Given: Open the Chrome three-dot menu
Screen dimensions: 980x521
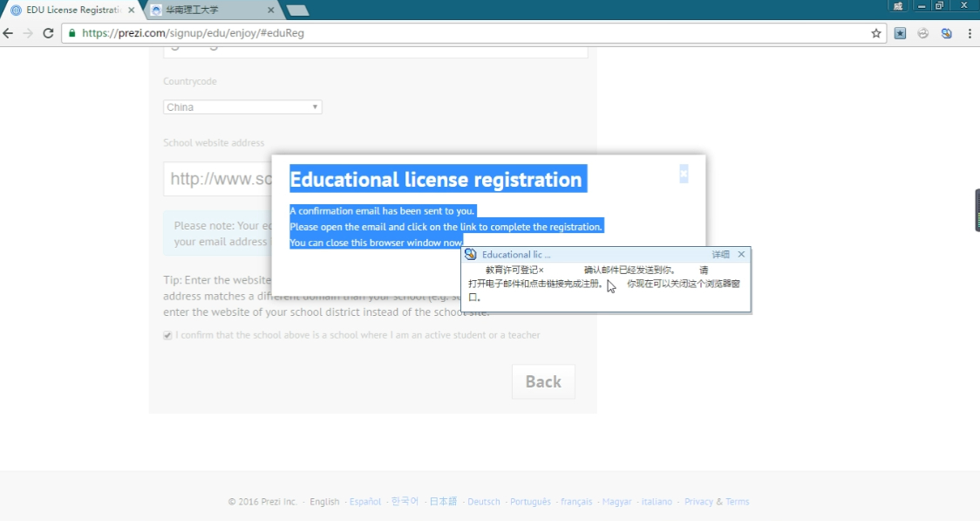Looking at the screenshot, I should tap(970, 33).
